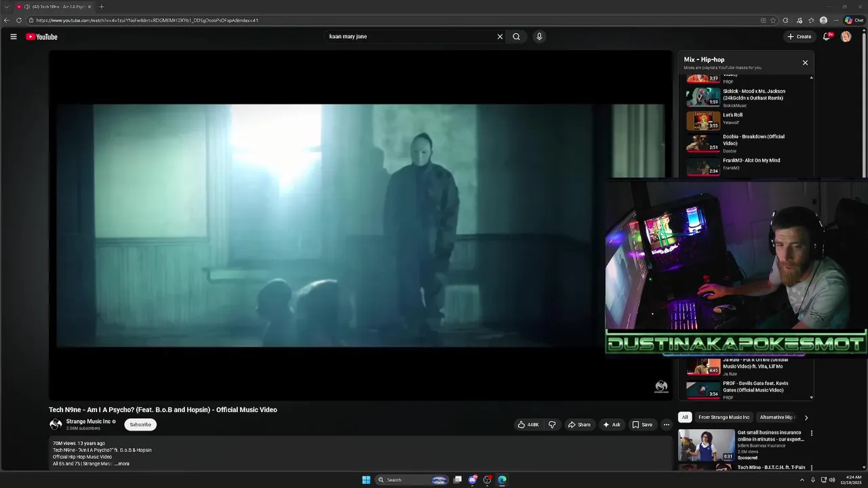
Task: Select the All filter chip
Action: pyautogui.click(x=685, y=418)
